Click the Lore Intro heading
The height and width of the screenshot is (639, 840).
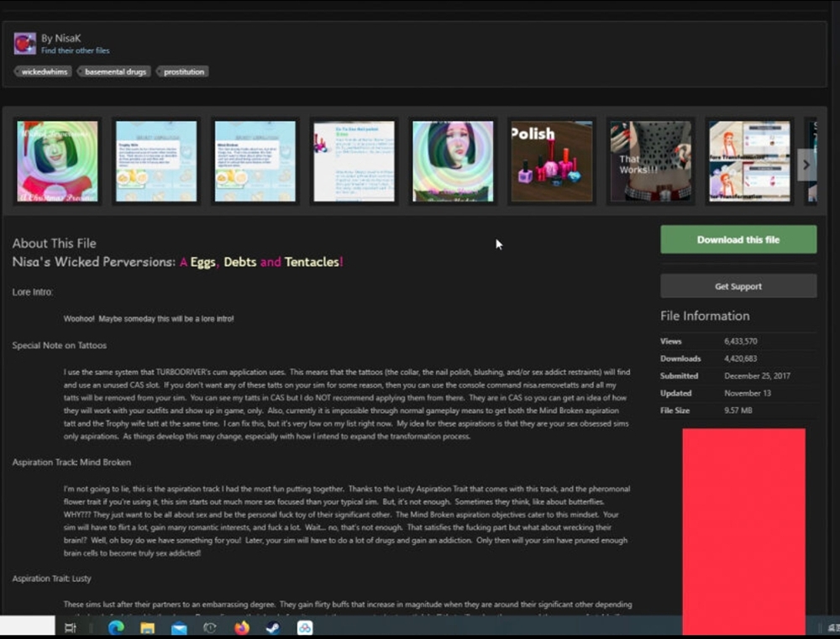(x=33, y=292)
